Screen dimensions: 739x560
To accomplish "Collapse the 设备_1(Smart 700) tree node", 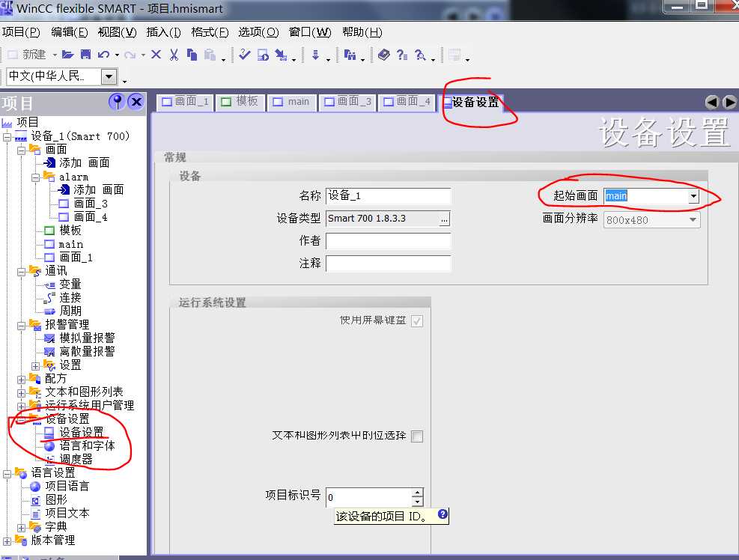I will click(x=7, y=137).
